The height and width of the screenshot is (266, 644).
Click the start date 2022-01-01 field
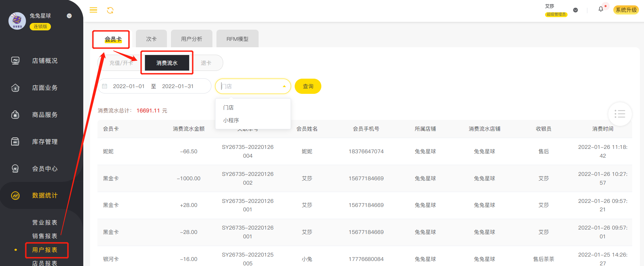129,86
